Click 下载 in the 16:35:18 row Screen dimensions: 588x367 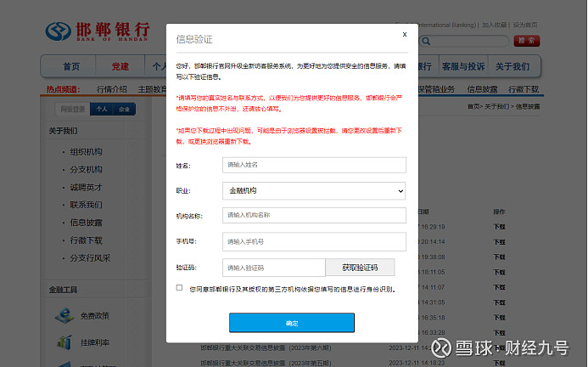(x=499, y=318)
